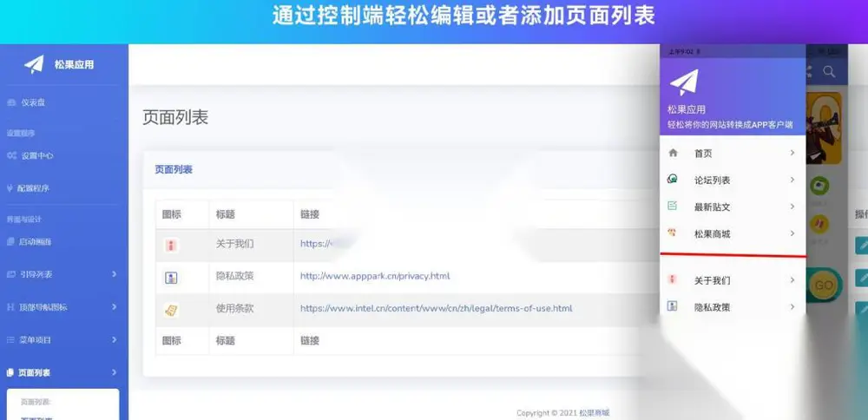Image resolution: width=868 pixels, height=420 pixels.
Task: Open the apppark.cn privacy.html link
Action: tap(375, 276)
